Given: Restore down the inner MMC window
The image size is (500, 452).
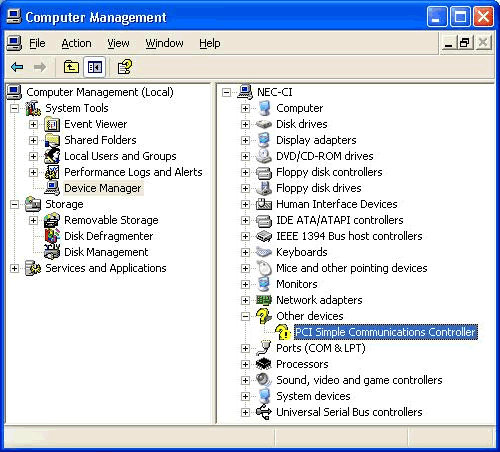Looking at the screenshot, I should click(465, 43).
